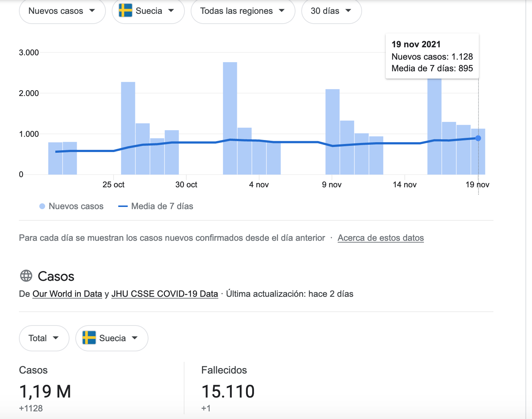The image size is (532, 419).
Task: Expand the Todas las regiones dropdown
Action: click(x=243, y=11)
